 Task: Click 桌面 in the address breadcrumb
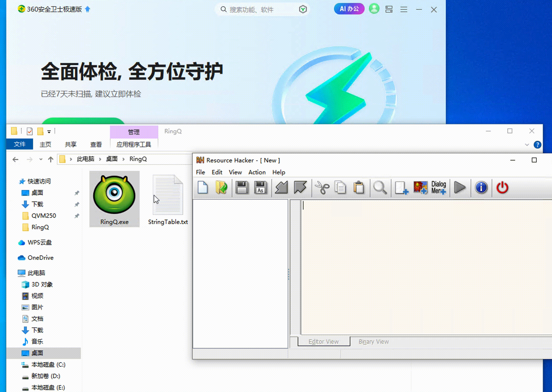[x=112, y=159]
